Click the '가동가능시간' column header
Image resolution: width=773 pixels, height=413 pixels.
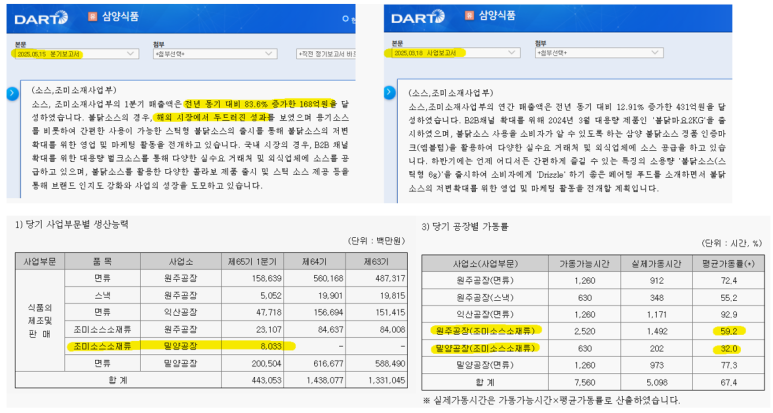pos(584,264)
